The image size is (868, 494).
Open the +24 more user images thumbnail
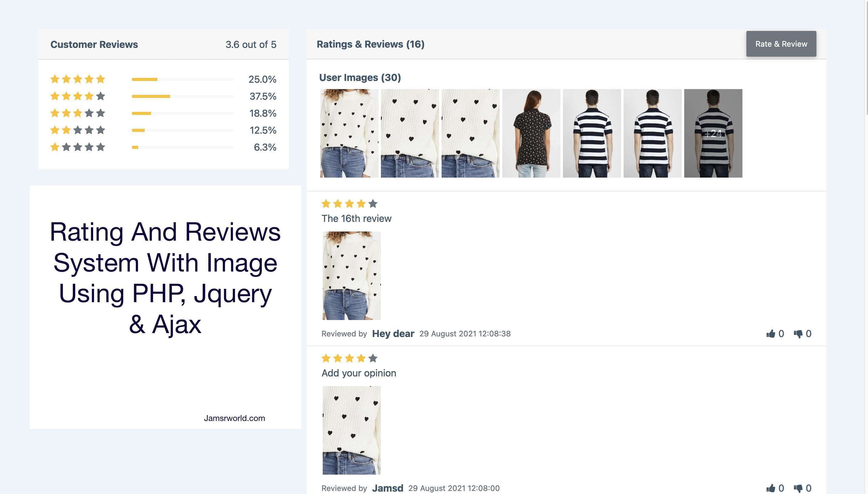[713, 133]
